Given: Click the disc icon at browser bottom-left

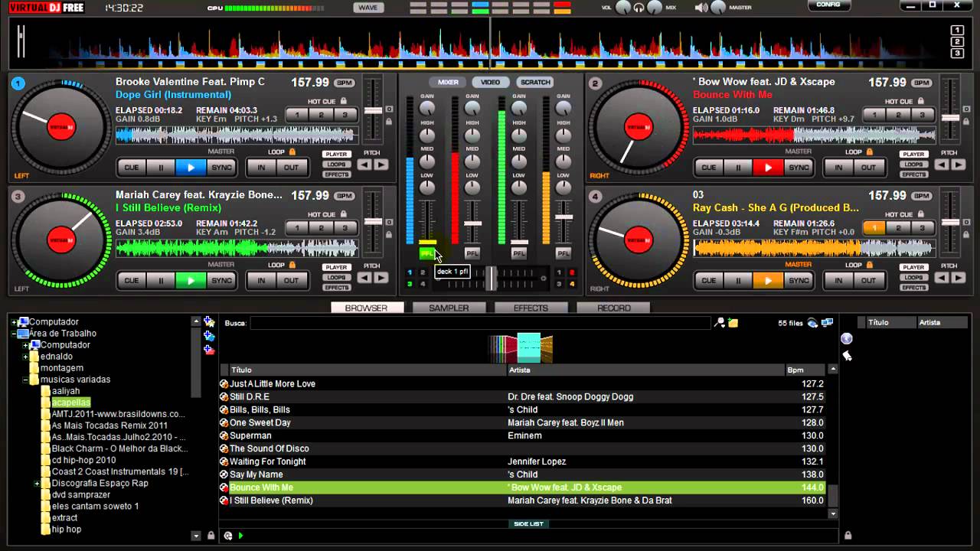Looking at the screenshot, I should pos(228,536).
